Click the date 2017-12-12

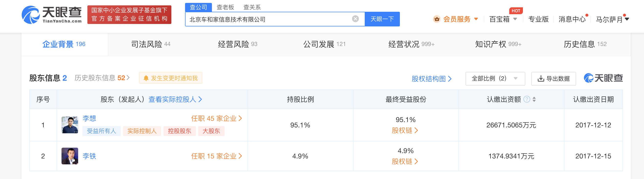pos(593,125)
